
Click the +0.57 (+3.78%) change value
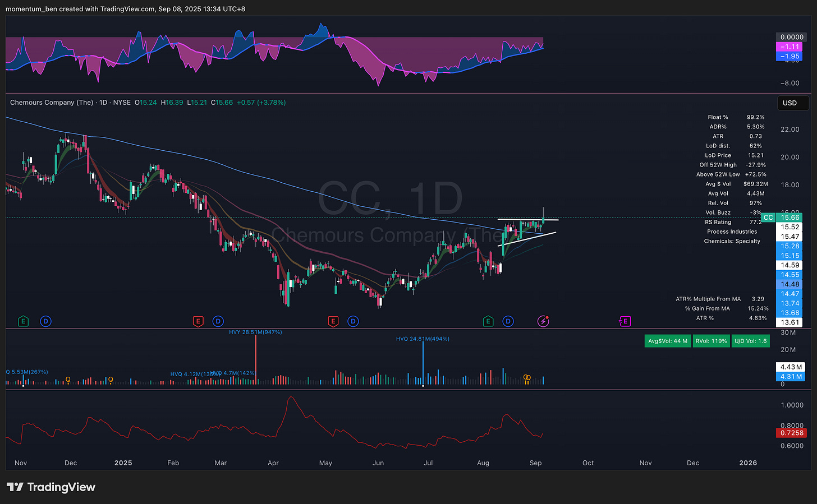click(261, 103)
